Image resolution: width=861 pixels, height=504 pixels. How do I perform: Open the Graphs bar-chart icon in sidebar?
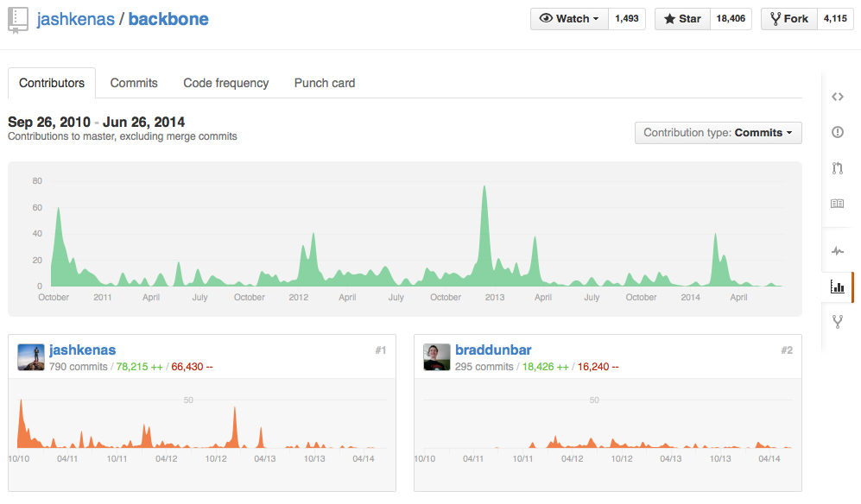pyautogui.click(x=837, y=287)
